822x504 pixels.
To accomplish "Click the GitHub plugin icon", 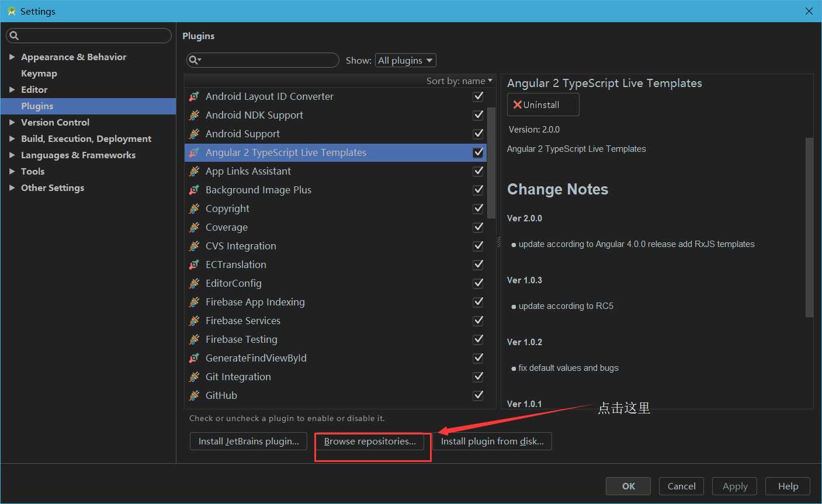I will point(195,395).
